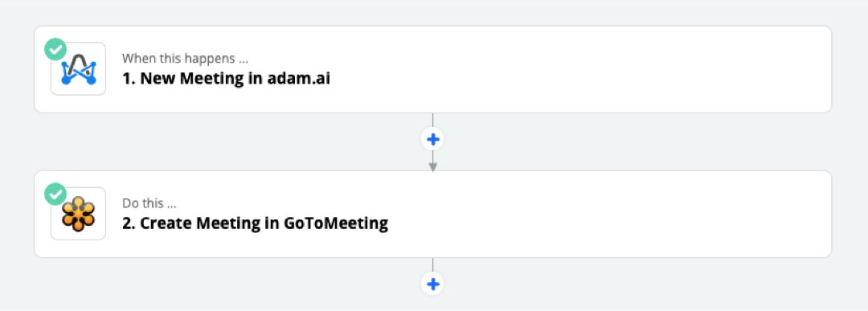Click green checkmark on adam.ai step
Viewport: 868px width, 311px height.
(x=55, y=50)
